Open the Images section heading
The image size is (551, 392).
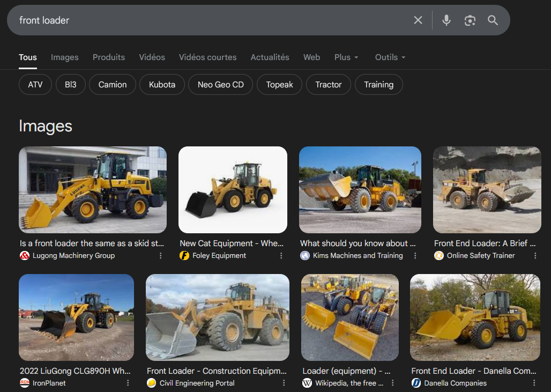tap(46, 126)
